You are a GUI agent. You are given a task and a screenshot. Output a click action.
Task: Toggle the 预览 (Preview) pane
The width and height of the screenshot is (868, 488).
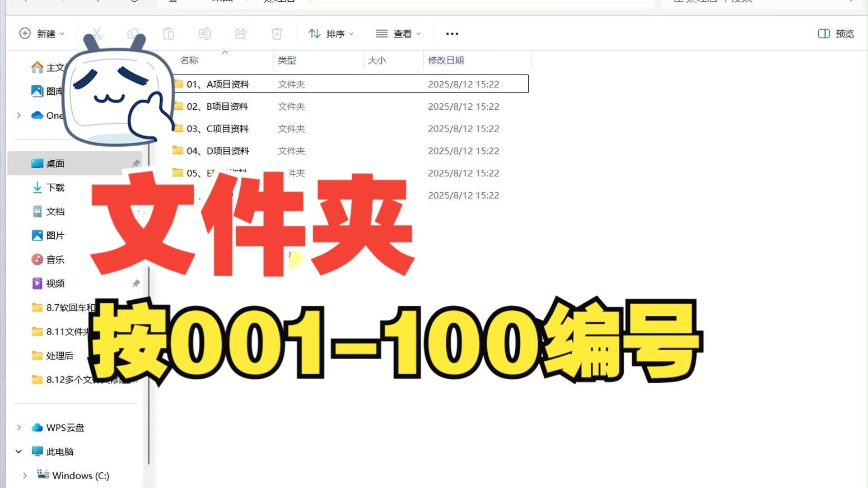tap(835, 33)
